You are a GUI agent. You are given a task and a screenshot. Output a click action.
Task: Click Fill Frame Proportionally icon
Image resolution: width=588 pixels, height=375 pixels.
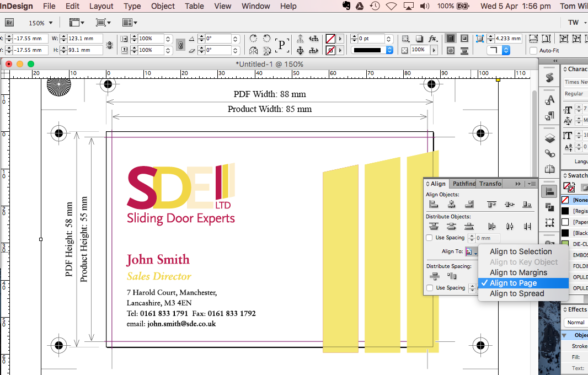(x=533, y=38)
